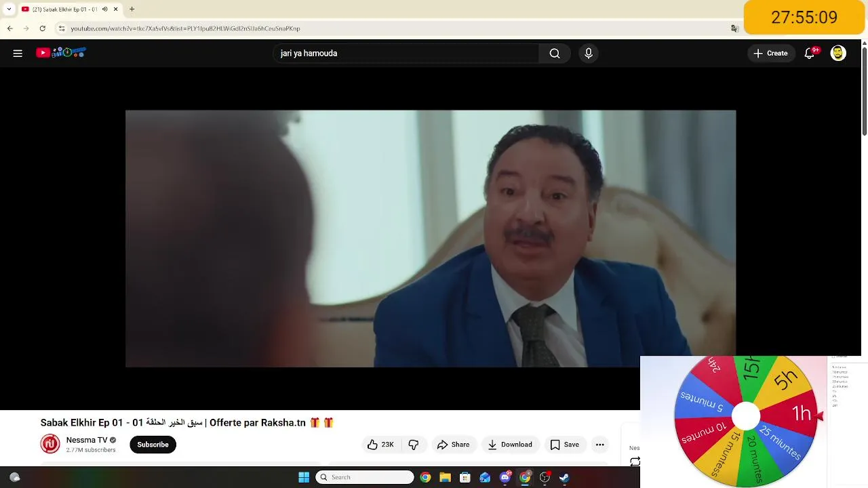Open Chrome from the taskbar
868x488 pixels.
(x=425, y=477)
